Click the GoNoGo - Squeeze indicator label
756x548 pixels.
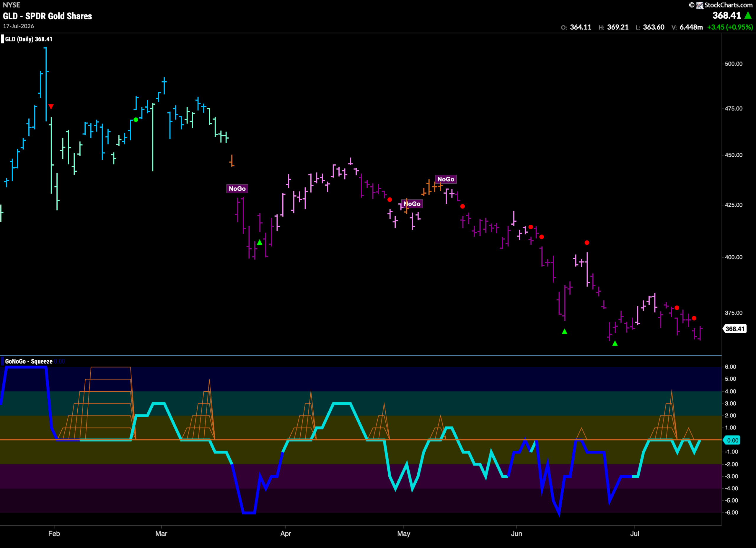(x=29, y=361)
